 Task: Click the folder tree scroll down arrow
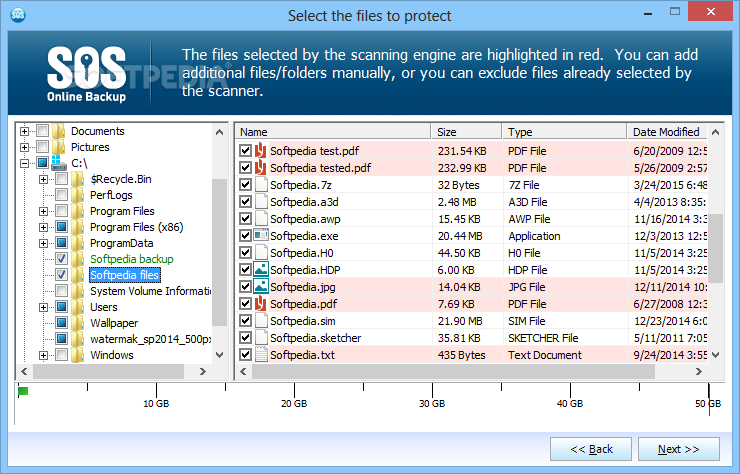[219, 355]
